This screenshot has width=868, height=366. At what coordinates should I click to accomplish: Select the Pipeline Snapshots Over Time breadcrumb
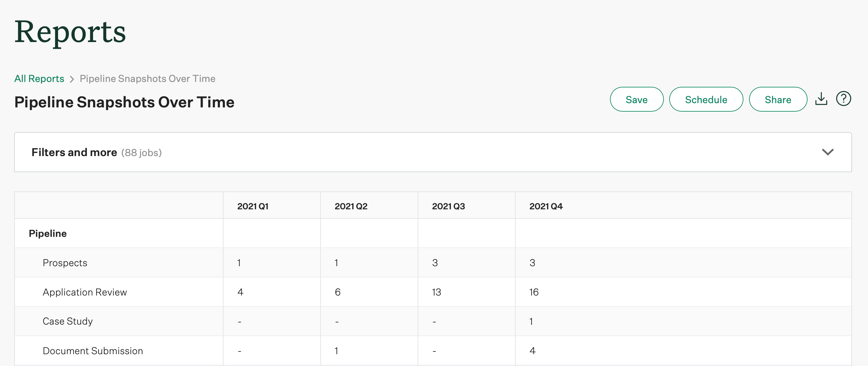(147, 79)
